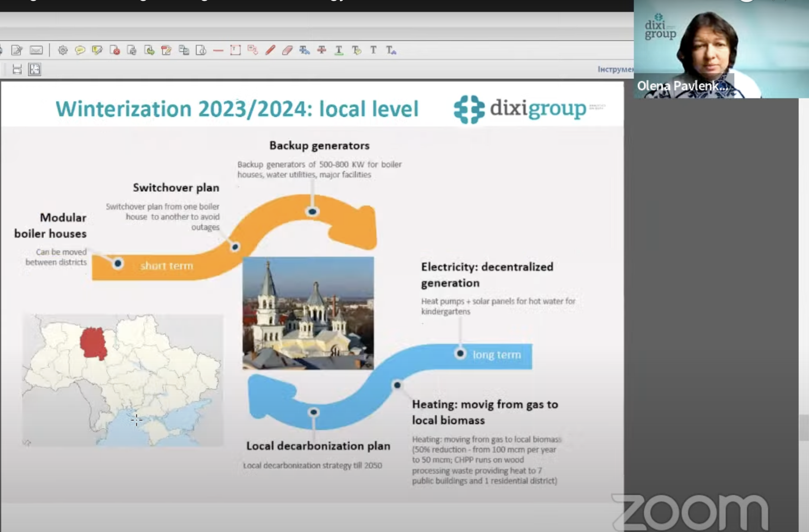The image size is (809, 532).
Task: Select the pink eraser tool
Action: click(287, 50)
